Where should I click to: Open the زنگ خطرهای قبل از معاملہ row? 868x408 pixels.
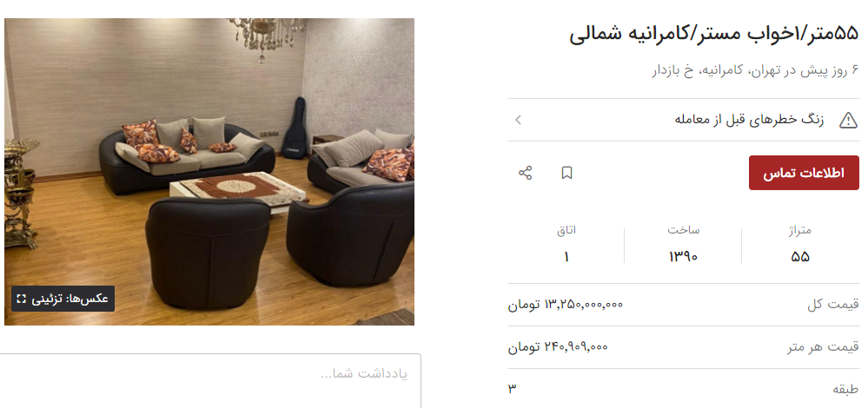pos(684,120)
